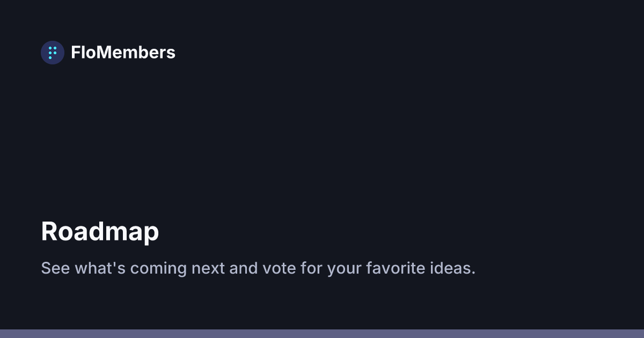The height and width of the screenshot is (338, 644).
Task: Open the FloMembers brand name link
Action: (123, 53)
